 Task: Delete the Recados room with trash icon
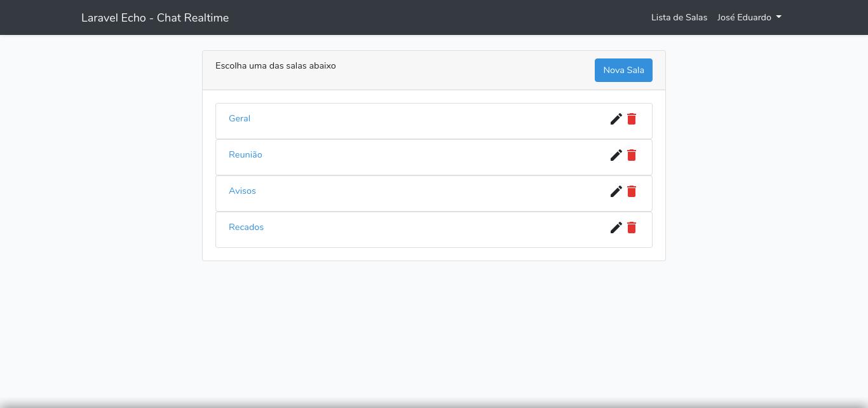pos(632,228)
